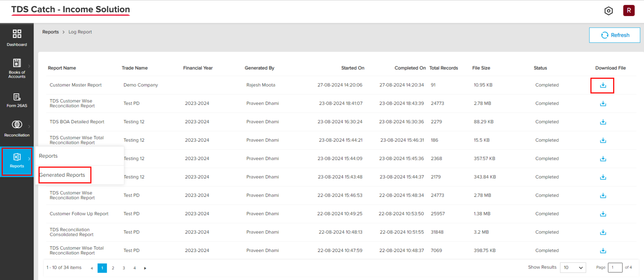
Task: Open Form 26AS sidebar item
Action: tap(17, 100)
